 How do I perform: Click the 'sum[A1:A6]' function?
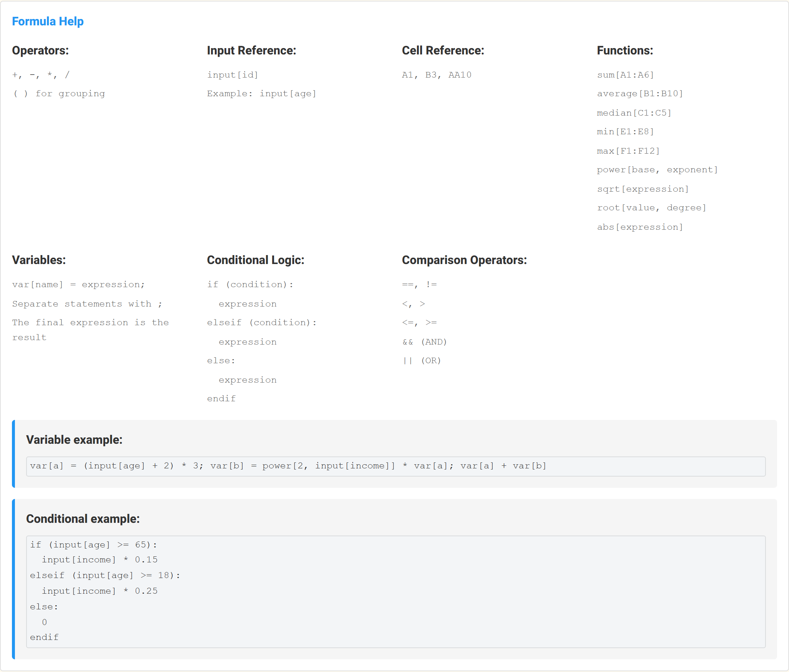click(626, 75)
